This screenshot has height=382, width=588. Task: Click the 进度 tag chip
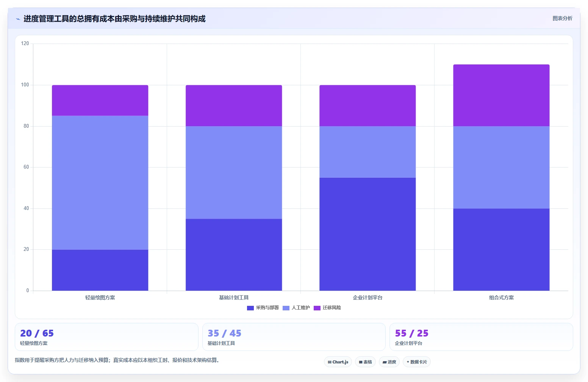click(x=389, y=362)
